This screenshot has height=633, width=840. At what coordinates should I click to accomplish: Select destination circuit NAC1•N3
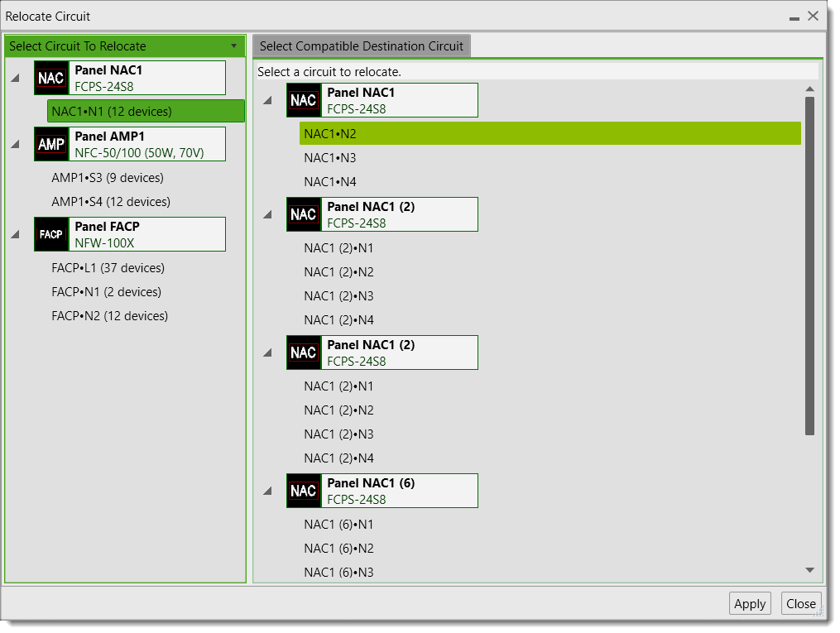(330, 157)
